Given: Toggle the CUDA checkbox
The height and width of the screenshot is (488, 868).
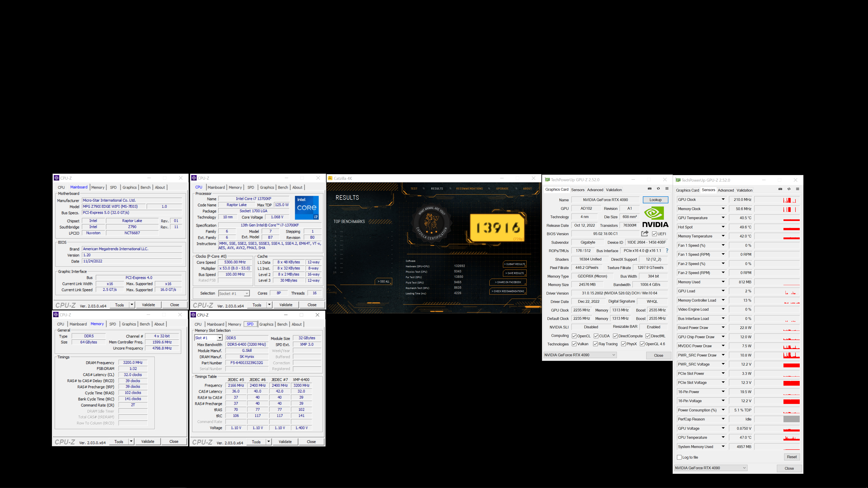Looking at the screenshot, I should click(x=596, y=336).
